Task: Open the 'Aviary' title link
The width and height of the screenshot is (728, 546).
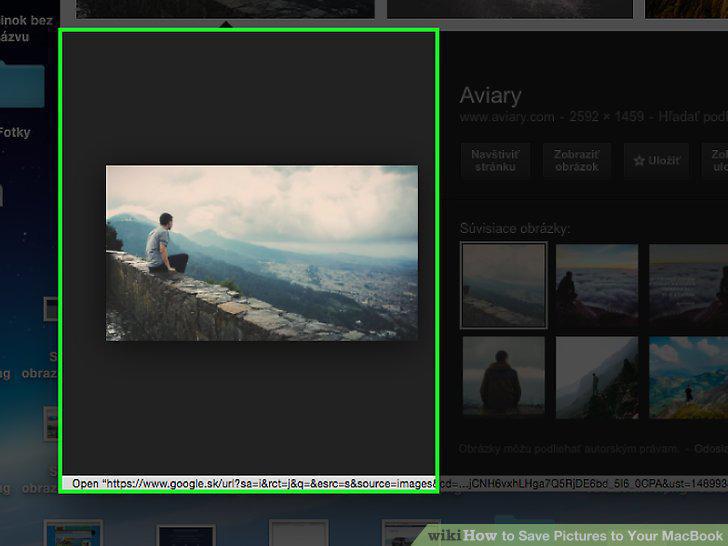Action: (x=490, y=96)
